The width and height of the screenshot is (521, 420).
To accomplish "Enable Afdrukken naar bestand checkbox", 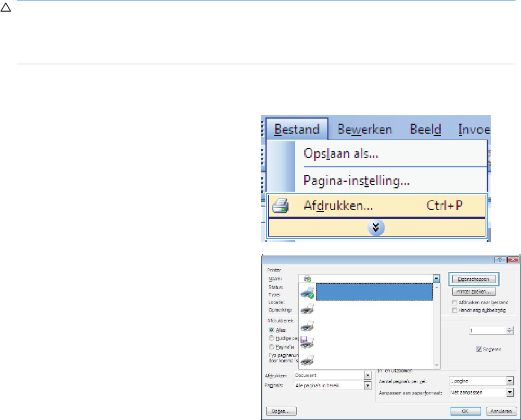I will [454, 303].
